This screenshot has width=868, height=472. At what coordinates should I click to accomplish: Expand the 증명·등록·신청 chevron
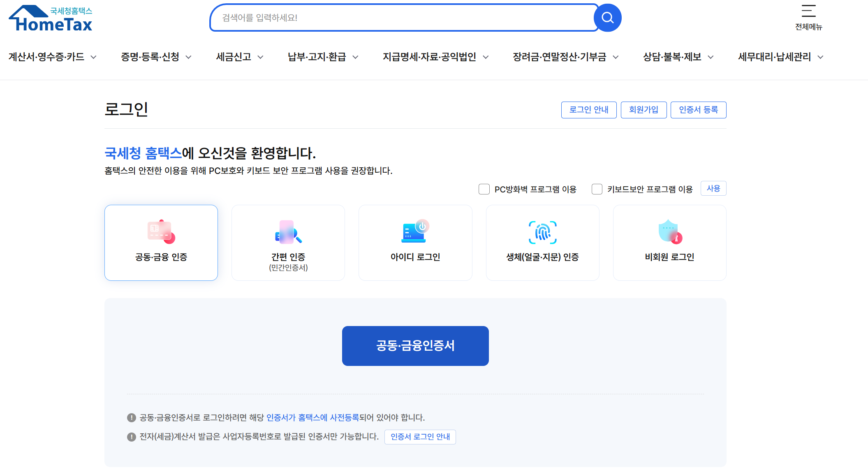click(189, 57)
